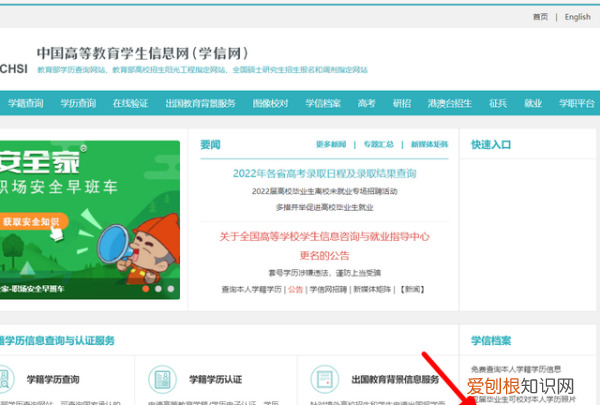Select 高考 navigation item
This screenshot has width=600, height=405.
click(x=367, y=103)
